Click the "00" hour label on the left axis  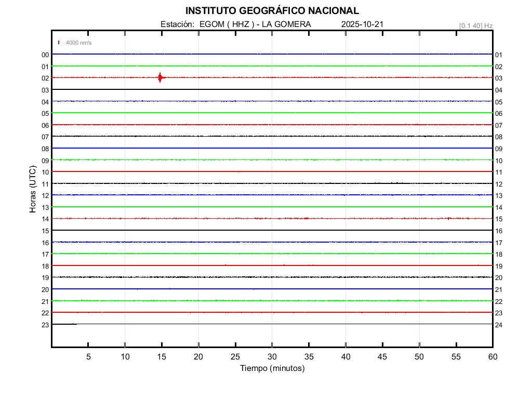(x=45, y=55)
